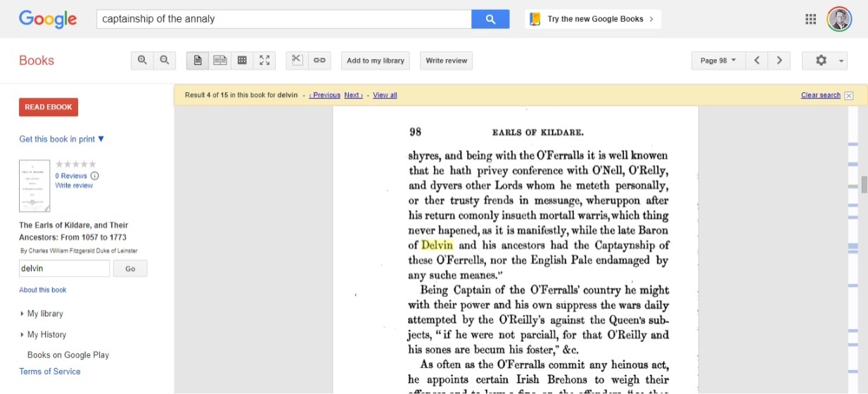This screenshot has width=868, height=394.
Task: Click the blue search button
Action: coord(490,19)
